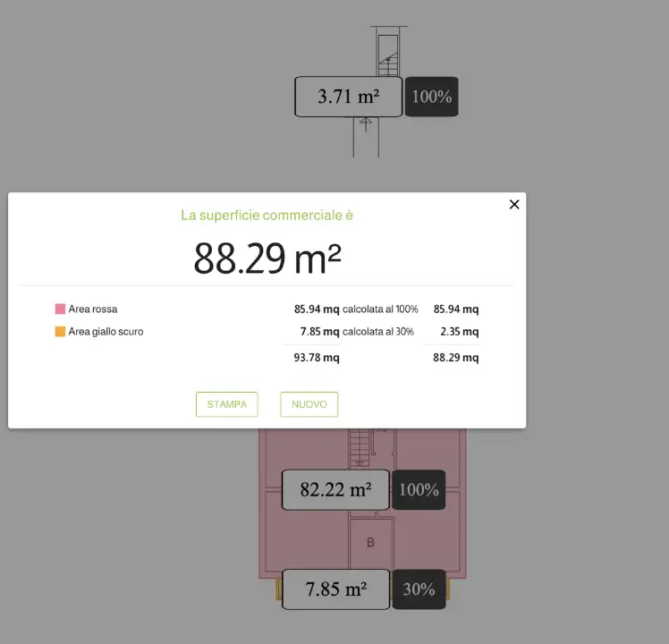Click the large 88.29 m² result heading
The width and height of the screenshot is (669, 644).
tap(267, 259)
